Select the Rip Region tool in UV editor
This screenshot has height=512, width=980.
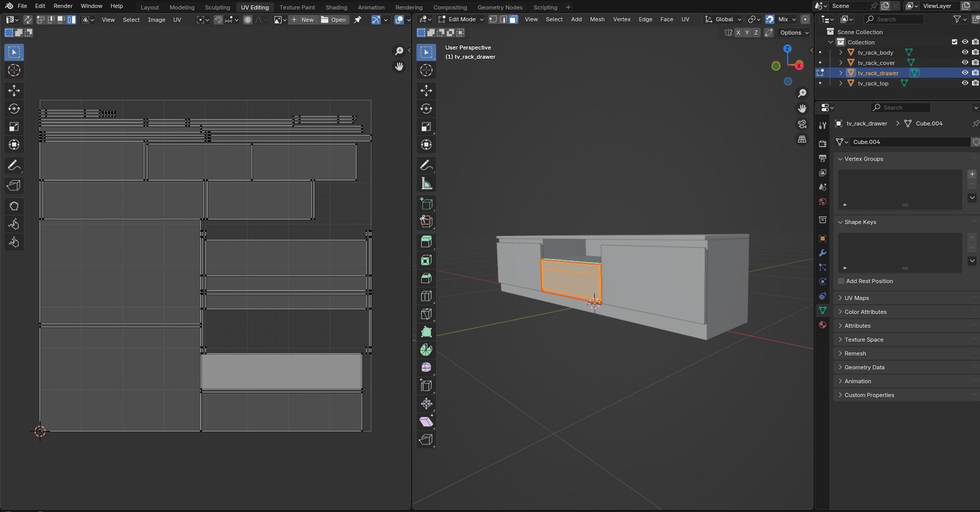pos(14,185)
